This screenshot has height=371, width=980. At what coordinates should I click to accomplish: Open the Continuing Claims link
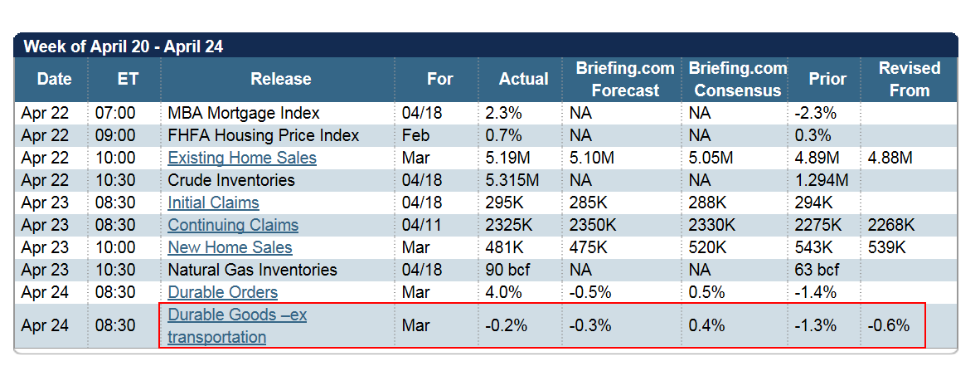point(233,225)
